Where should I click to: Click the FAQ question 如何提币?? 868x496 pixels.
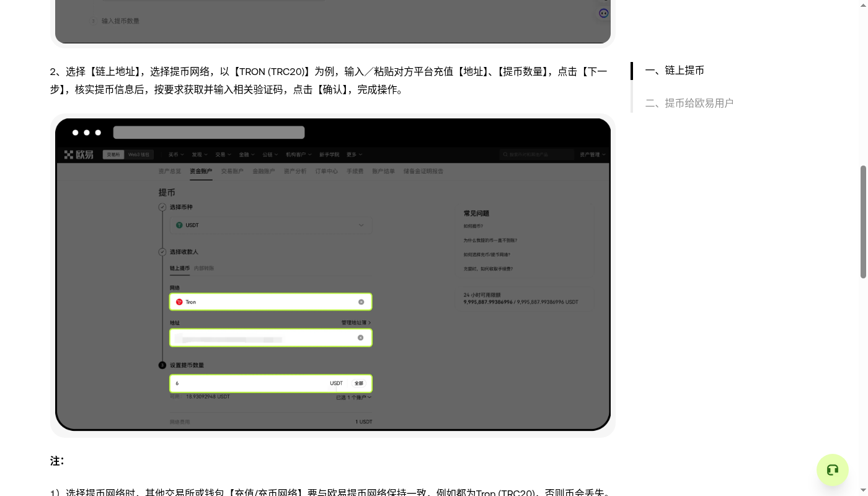(473, 226)
